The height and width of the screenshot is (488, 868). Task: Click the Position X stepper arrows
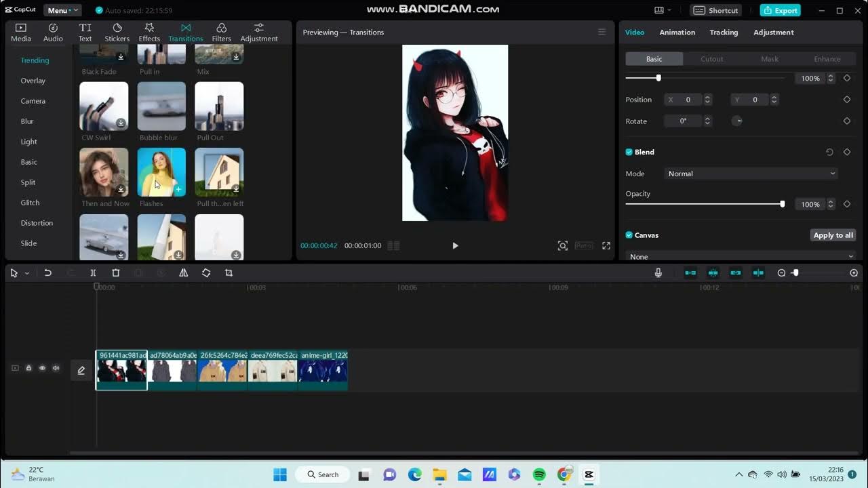pyautogui.click(x=707, y=100)
